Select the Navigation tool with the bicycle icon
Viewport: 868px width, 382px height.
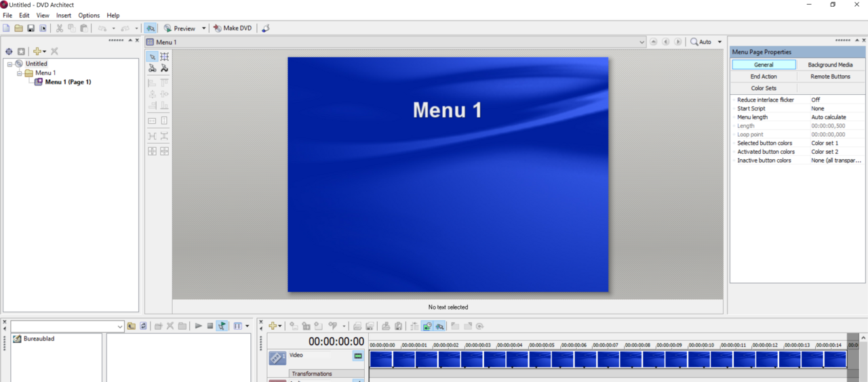click(153, 68)
